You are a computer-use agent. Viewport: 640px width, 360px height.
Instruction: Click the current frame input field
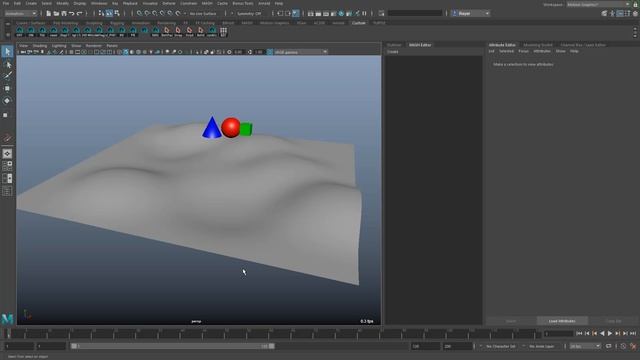pyautogui.click(x=558, y=334)
